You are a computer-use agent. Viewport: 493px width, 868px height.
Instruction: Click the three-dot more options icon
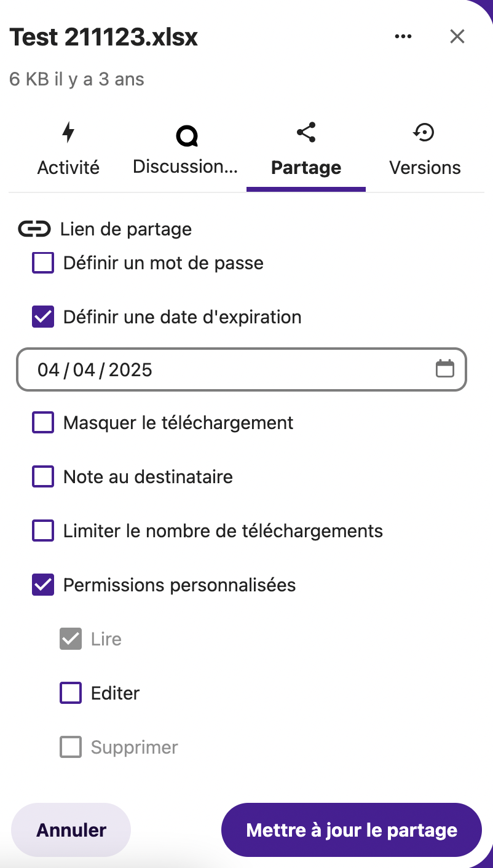(403, 37)
